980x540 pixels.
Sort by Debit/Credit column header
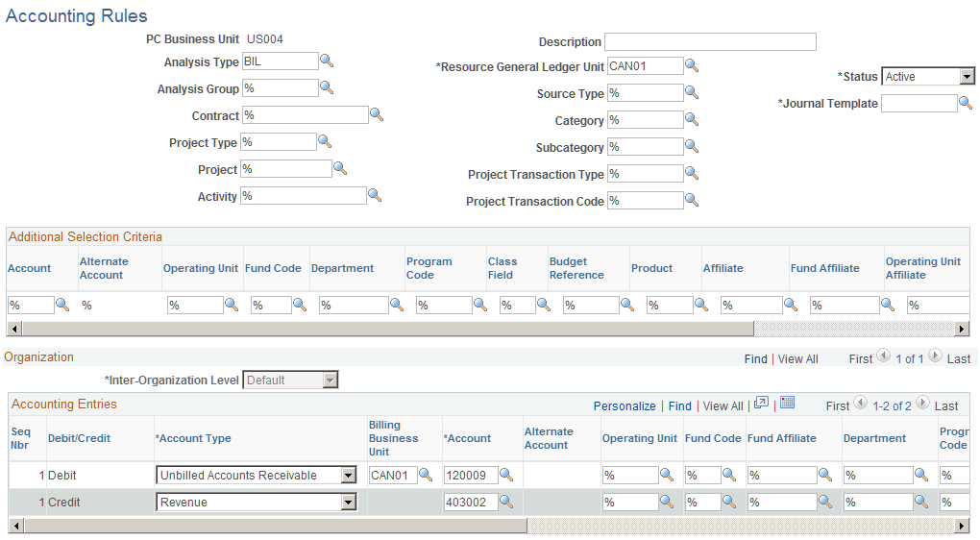click(x=80, y=439)
